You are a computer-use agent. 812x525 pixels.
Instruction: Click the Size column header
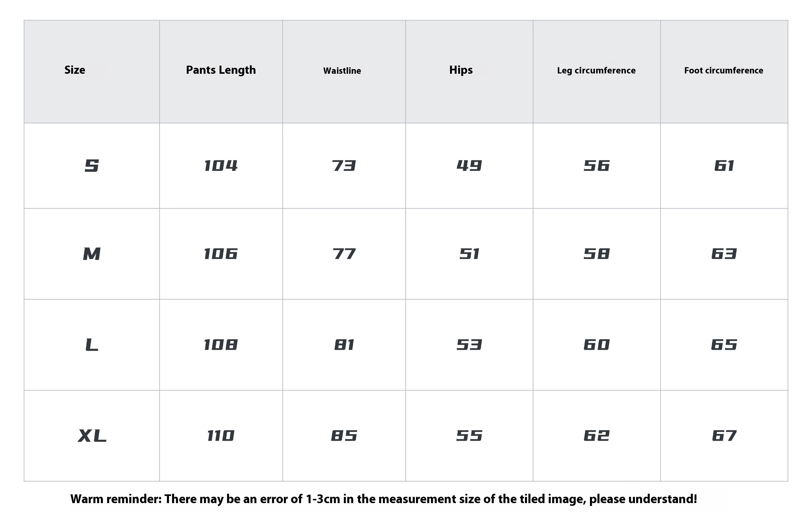pos(75,70)
